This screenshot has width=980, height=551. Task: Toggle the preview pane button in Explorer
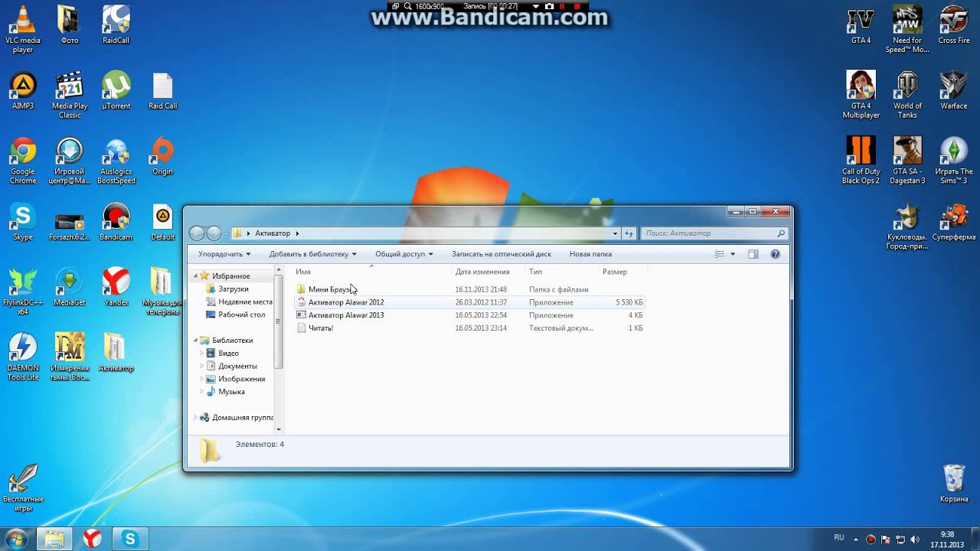[x=753, y=254]
